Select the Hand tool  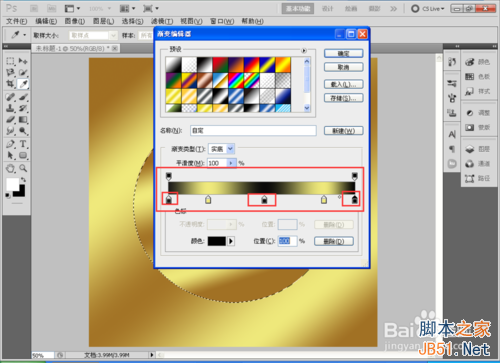click(x=10, y=168)
